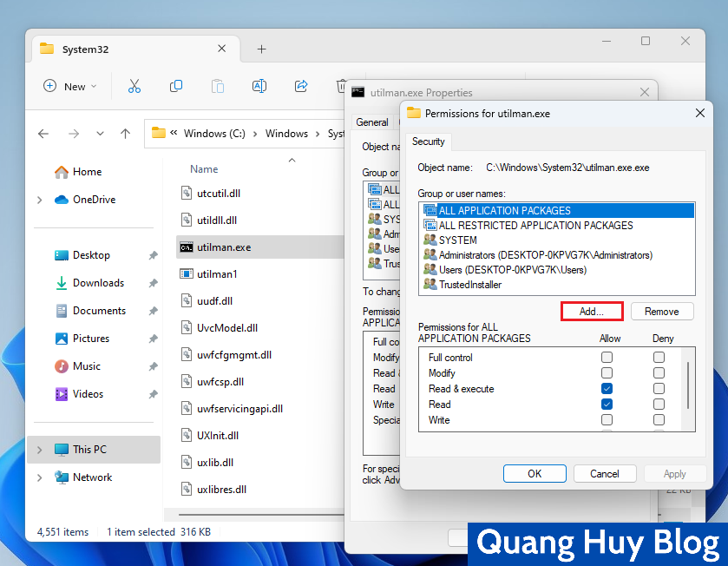Click the Paste icon in Explorer toolbar
728x566 pixels.
pyautogui.click(x=218, y=86)
